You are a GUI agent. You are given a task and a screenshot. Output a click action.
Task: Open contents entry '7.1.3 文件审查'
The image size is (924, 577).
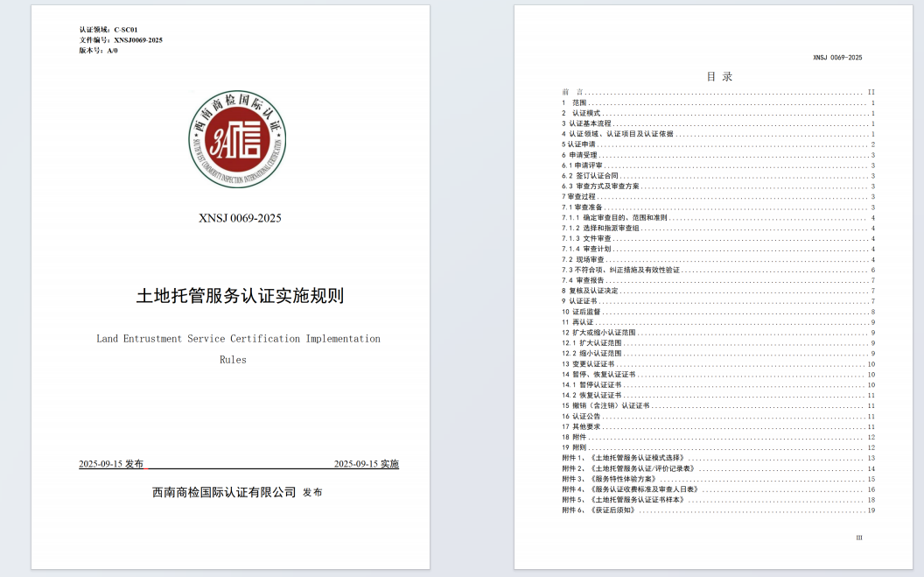718,239
